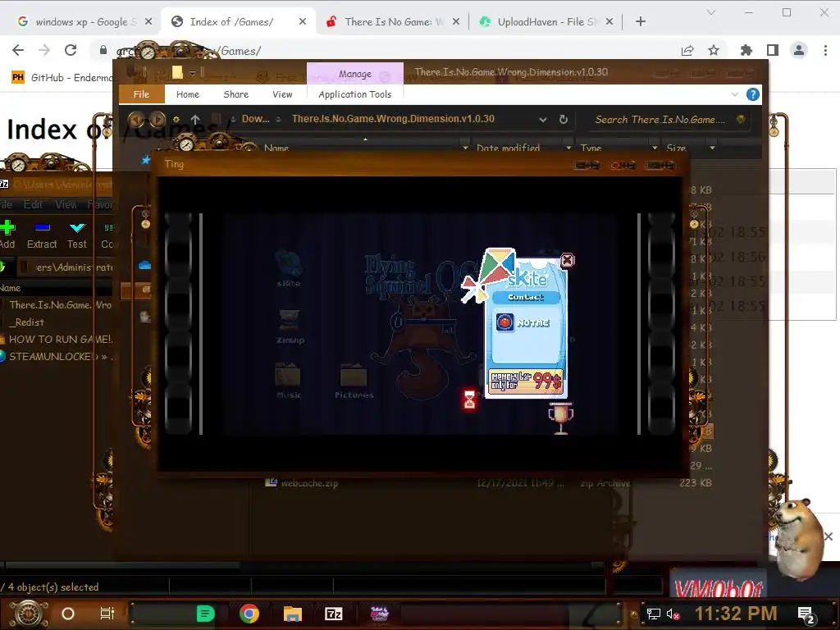
Task: Click the muted volume tray icon
Action: [673, 614]
